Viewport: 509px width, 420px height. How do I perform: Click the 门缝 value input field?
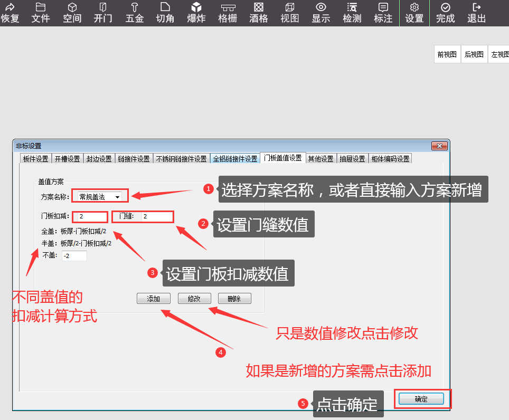pos(156,216)
